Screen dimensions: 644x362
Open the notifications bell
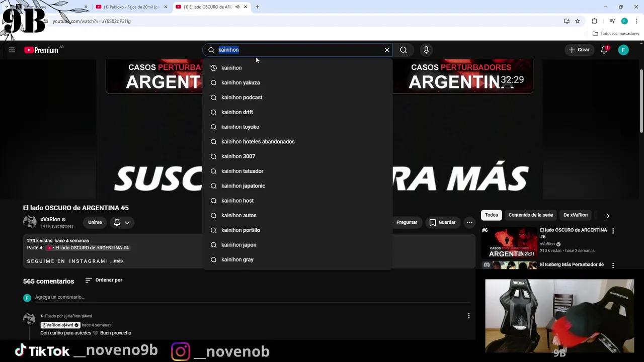[604, 50]
